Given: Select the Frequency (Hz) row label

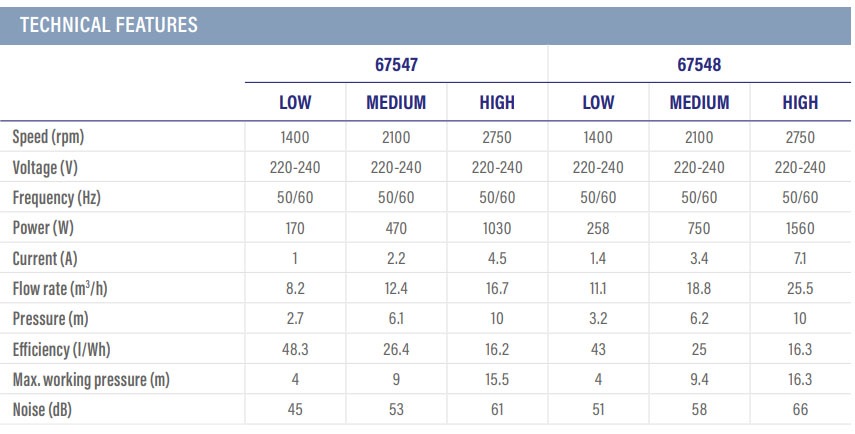Looking at the screenshot, I should point(56,198).
